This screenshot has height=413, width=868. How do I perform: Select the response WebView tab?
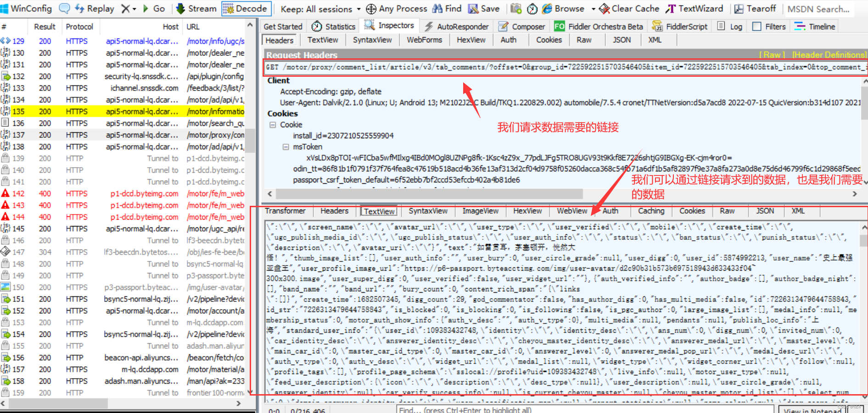click(572, 211)
